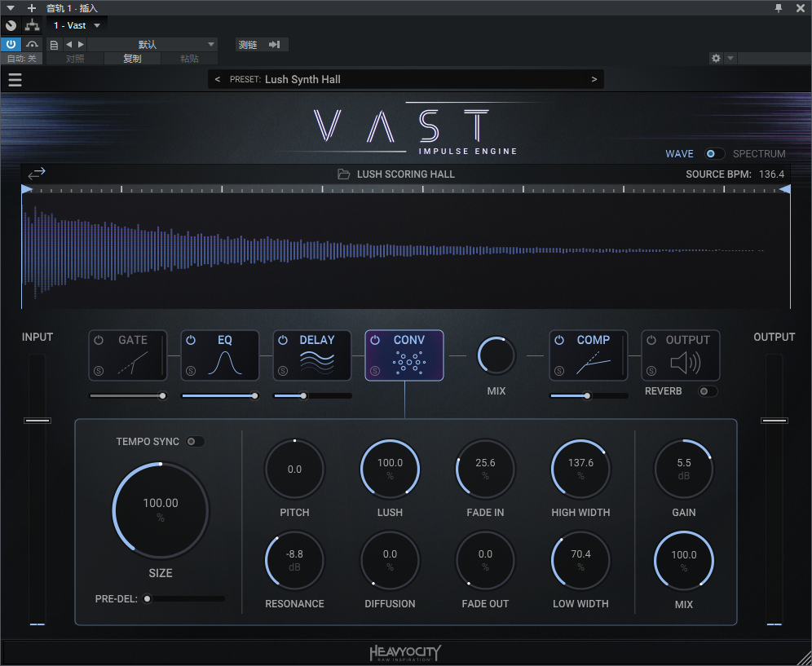Click the host plugin power bypass button
Screen dimensions: 812x666
tap(11, 45)
